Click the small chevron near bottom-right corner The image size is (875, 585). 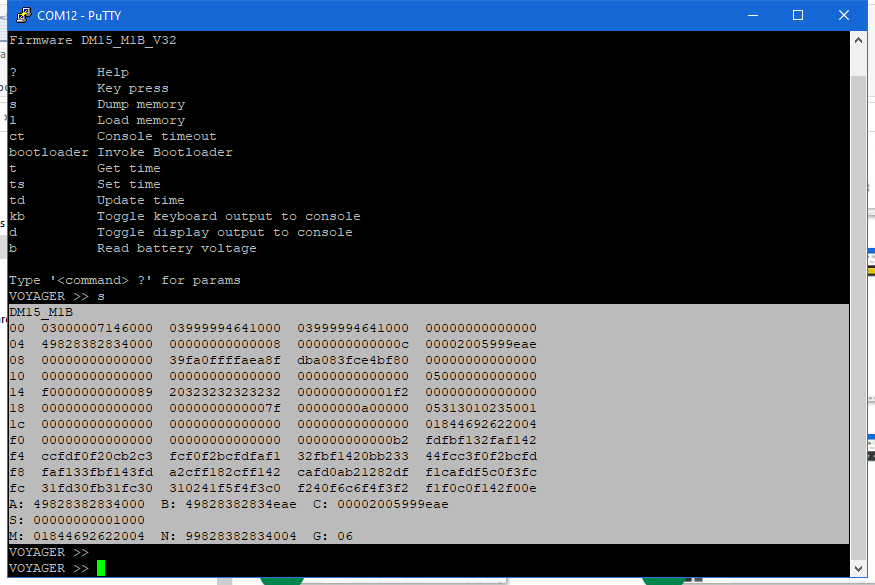tap(858, 568)
